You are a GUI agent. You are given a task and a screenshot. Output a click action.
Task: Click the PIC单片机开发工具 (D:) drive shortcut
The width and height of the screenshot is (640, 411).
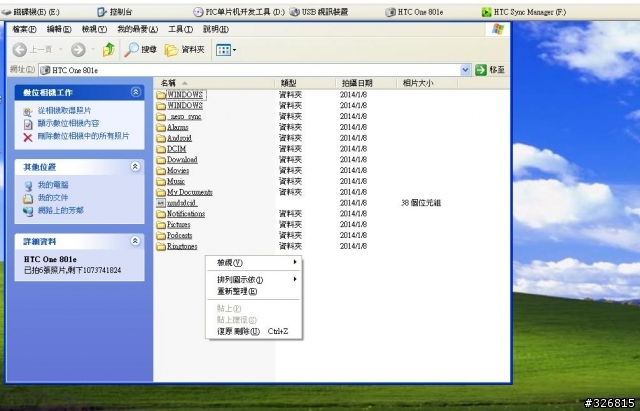click(239, 12)
